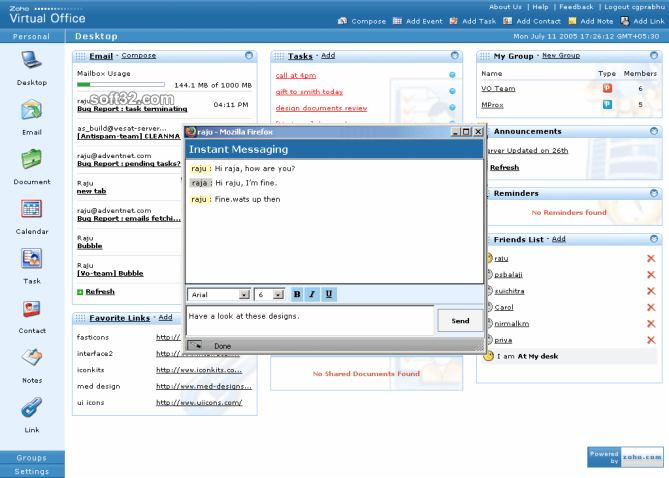Remove Carol from Friends List

point(651,307)
